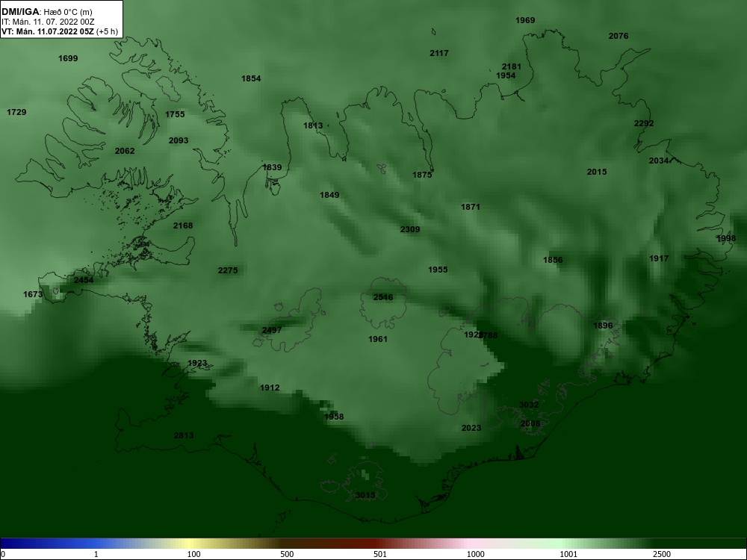
Task: Select the map value 2008
Action: tap(530, 423)
